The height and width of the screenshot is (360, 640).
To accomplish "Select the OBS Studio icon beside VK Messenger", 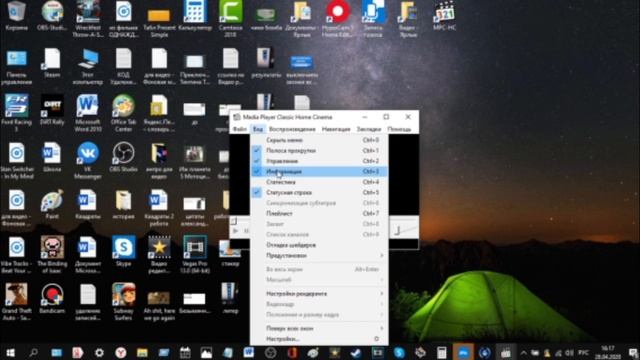I will pyautogui.click(x=123, y=157).
